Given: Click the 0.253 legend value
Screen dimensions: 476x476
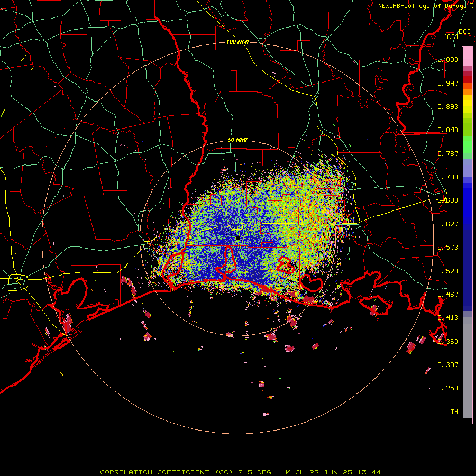Looking at the screenshot, I should click(448, 388).
